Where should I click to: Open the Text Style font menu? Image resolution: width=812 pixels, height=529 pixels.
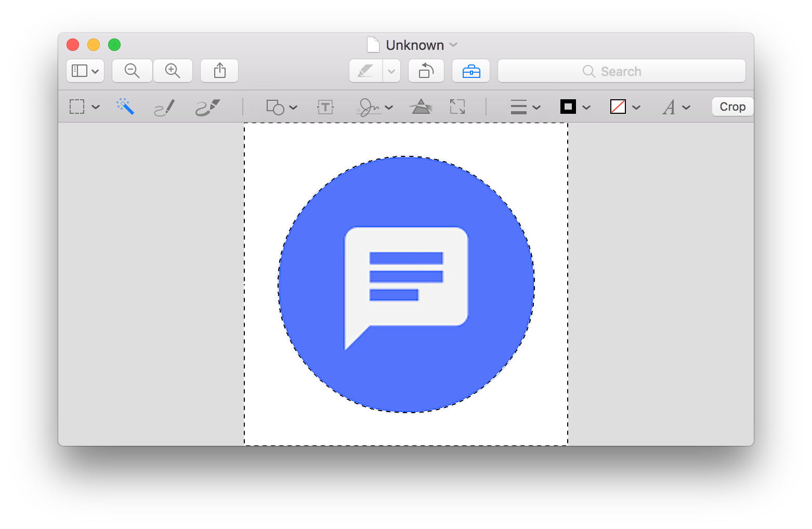tap(676, 107)
